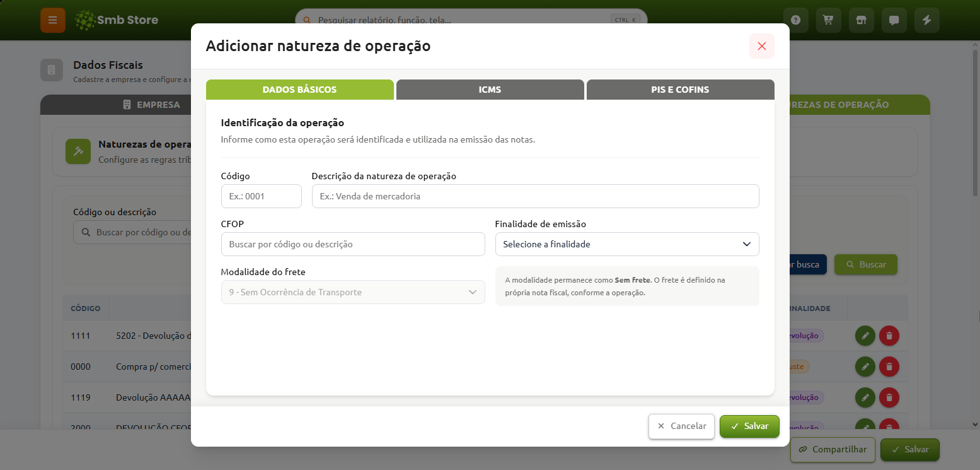Edit row 0000 with the pencil icon
This screenshot has width=980, height=470.
click(865, 367)
